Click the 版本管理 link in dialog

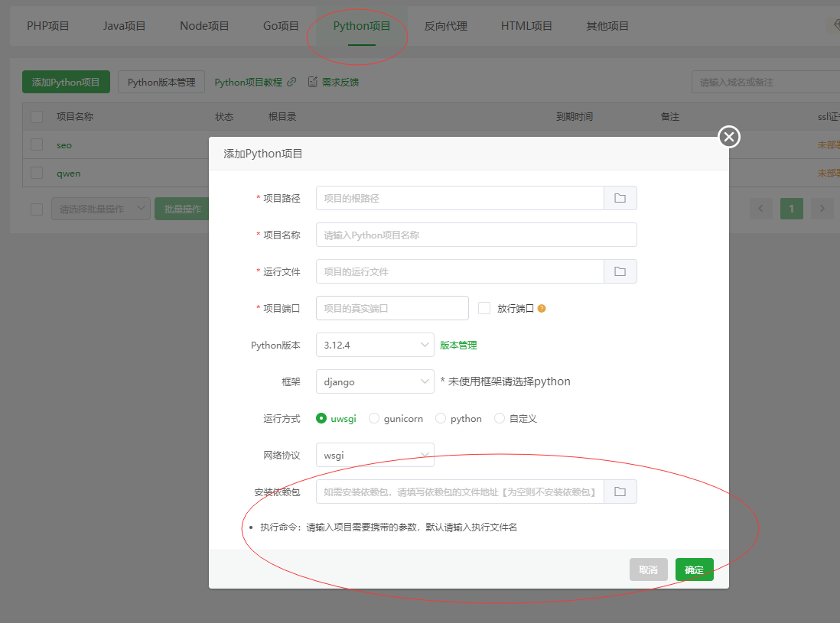pyautogui.click(x=458, y=346)
